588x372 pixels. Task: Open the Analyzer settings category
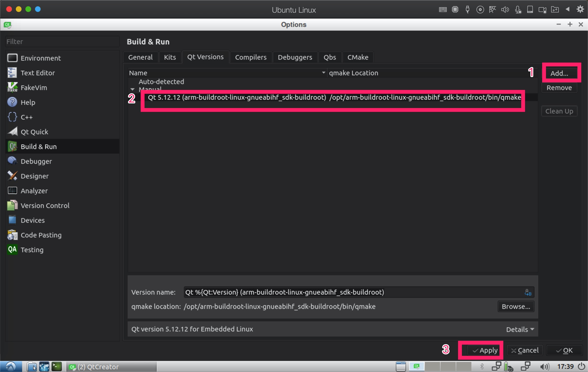tap(62, 191)
